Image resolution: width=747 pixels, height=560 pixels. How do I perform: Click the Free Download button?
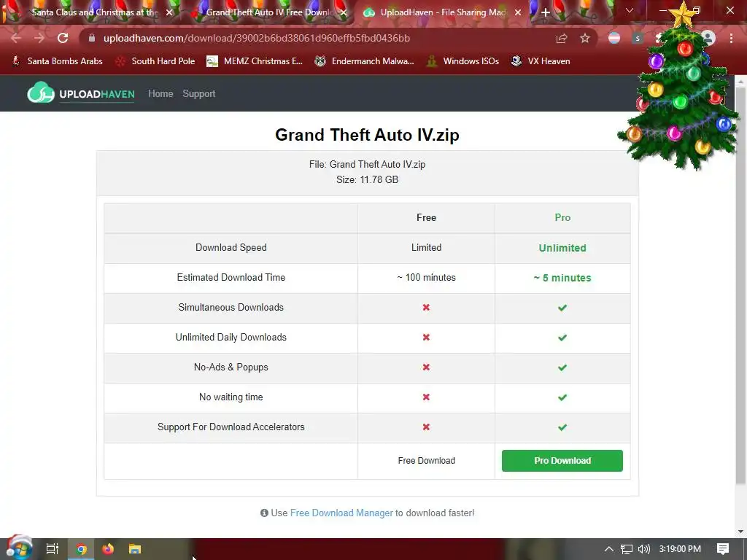click(x=426, y=461)
